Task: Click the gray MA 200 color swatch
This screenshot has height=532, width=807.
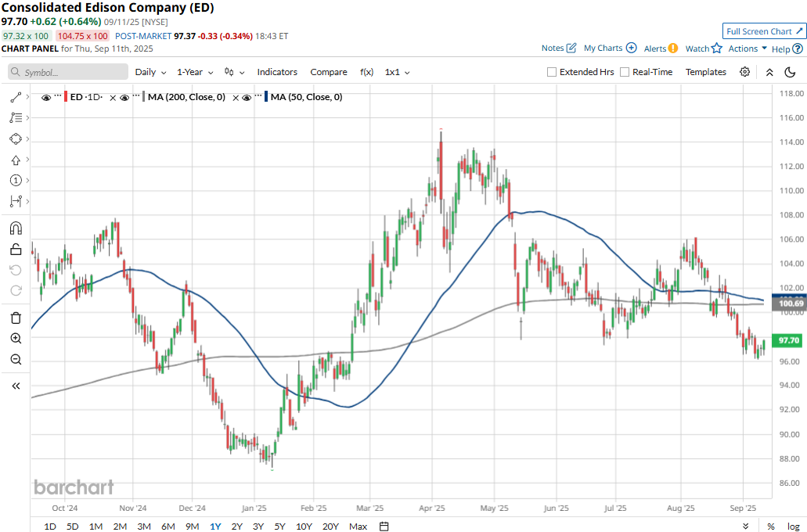Action: (x=143, y=97)
